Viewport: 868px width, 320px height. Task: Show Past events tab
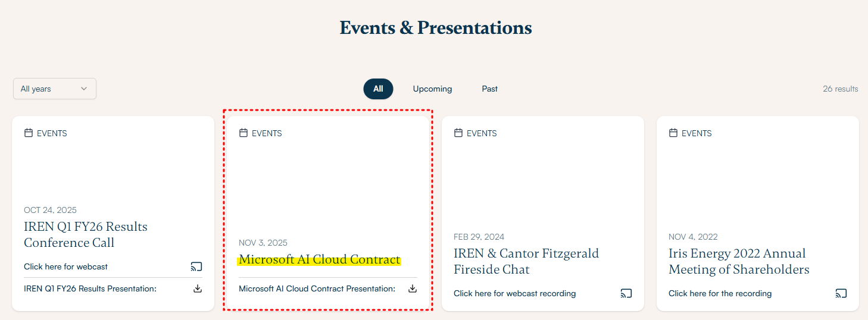tap(489, 89)
